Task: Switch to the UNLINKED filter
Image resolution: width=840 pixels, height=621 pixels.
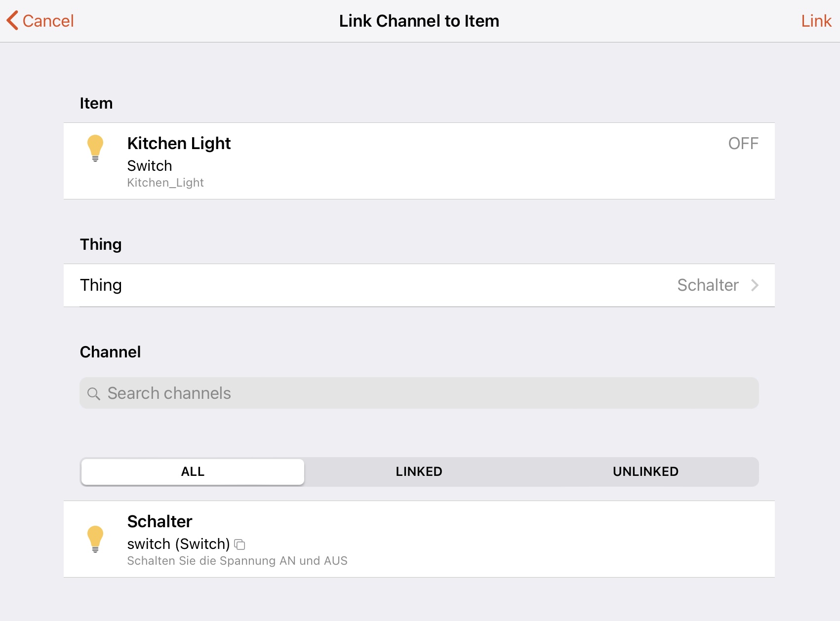Action: (645, 471)
